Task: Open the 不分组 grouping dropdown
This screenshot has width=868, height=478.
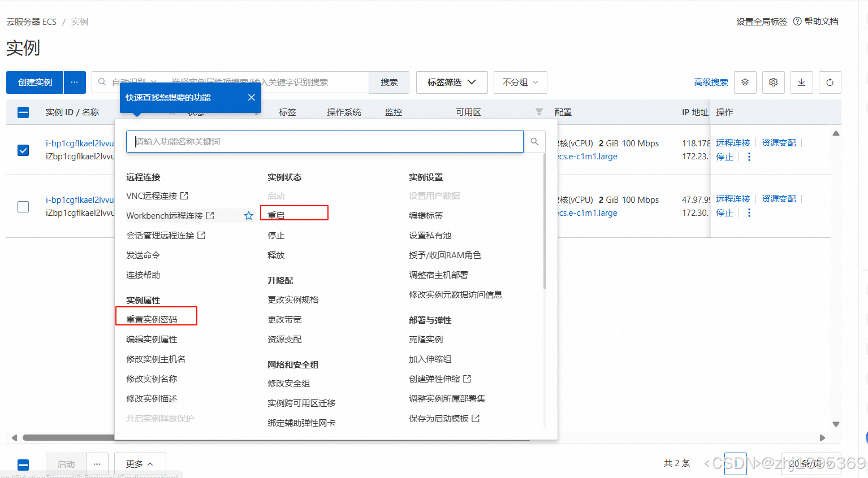Action: click(520, 82)
